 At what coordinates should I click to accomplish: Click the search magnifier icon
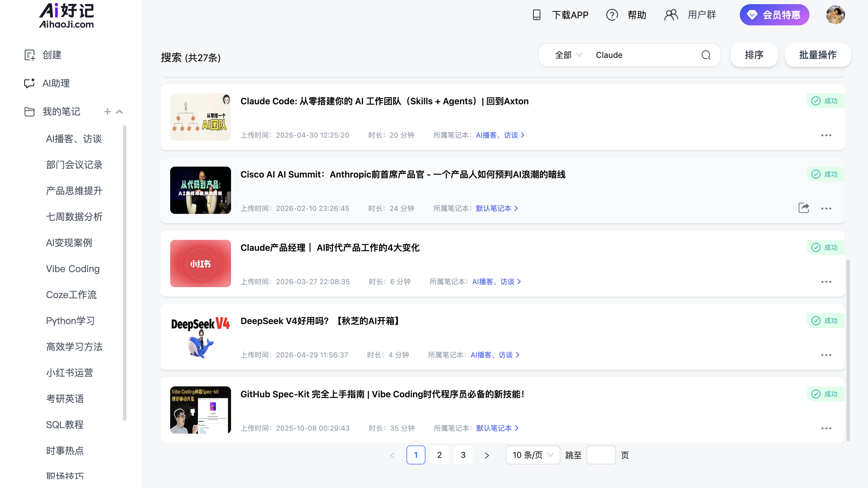tap(706, 55)
